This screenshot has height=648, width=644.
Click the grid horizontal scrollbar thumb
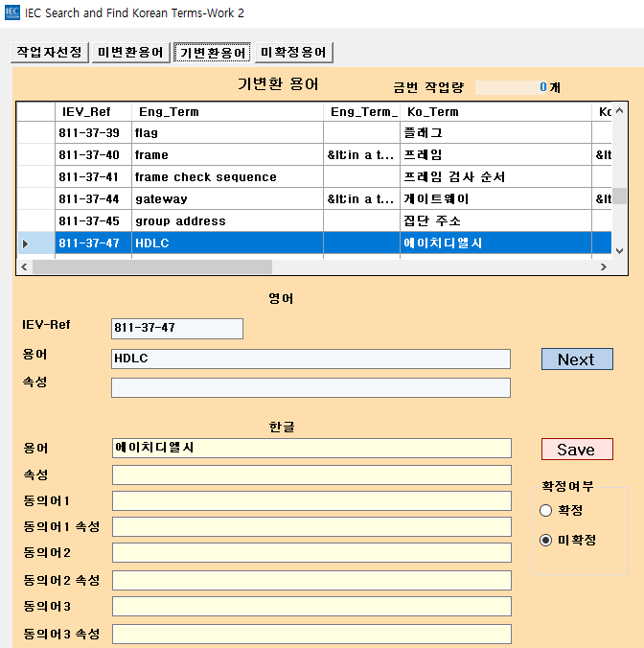point(152,267)
